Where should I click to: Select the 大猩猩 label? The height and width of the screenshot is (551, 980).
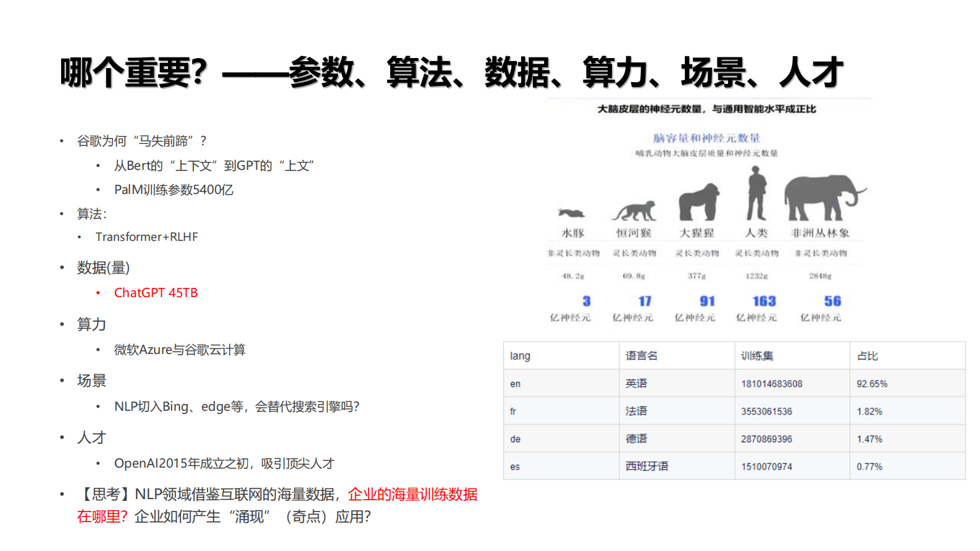pyautogui.click(x=697, y=233)
